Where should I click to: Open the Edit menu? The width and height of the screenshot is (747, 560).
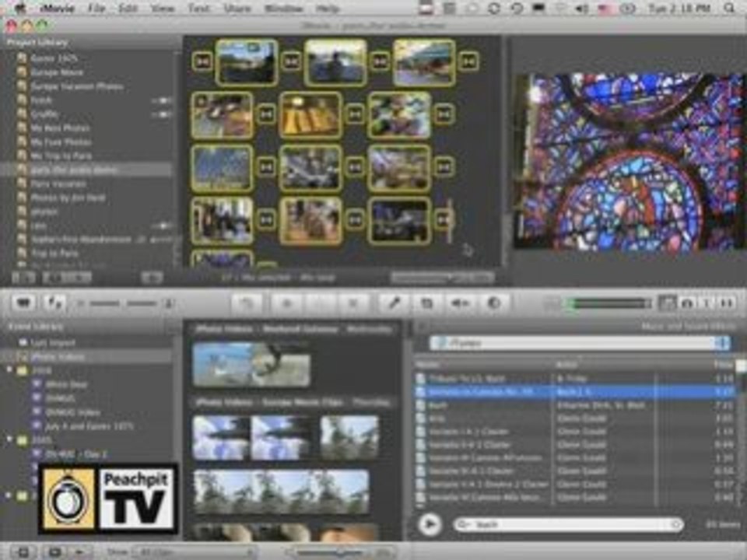tap(128, 8)
